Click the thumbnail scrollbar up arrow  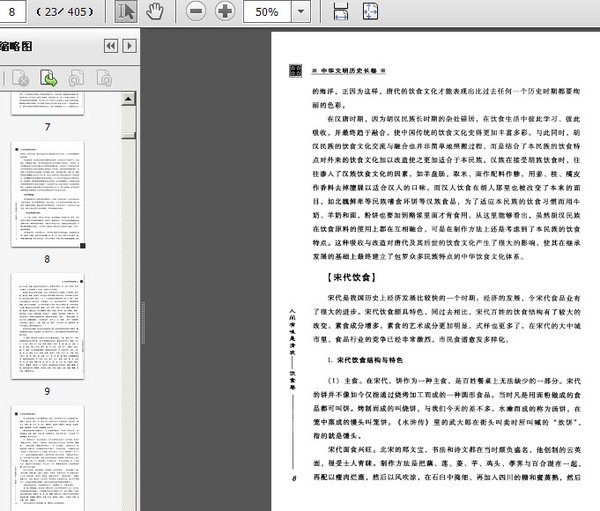(x=128, y=99)
